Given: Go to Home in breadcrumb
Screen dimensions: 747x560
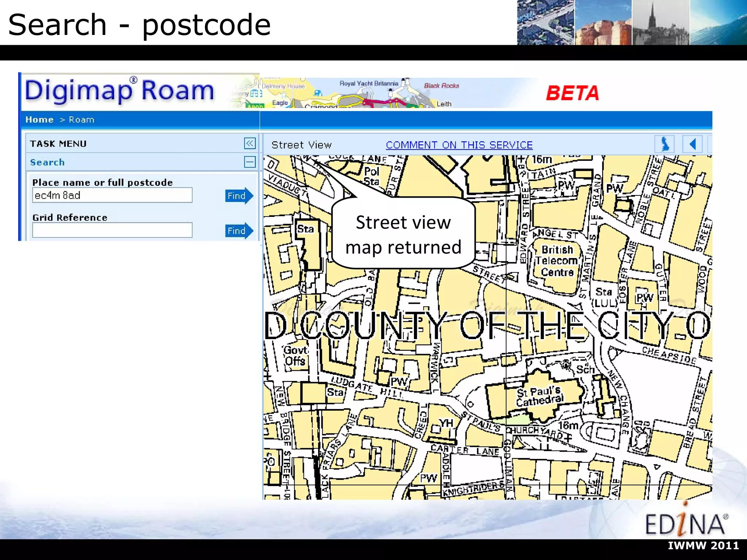Looking at the screenshot, I should tap(39, 120).
